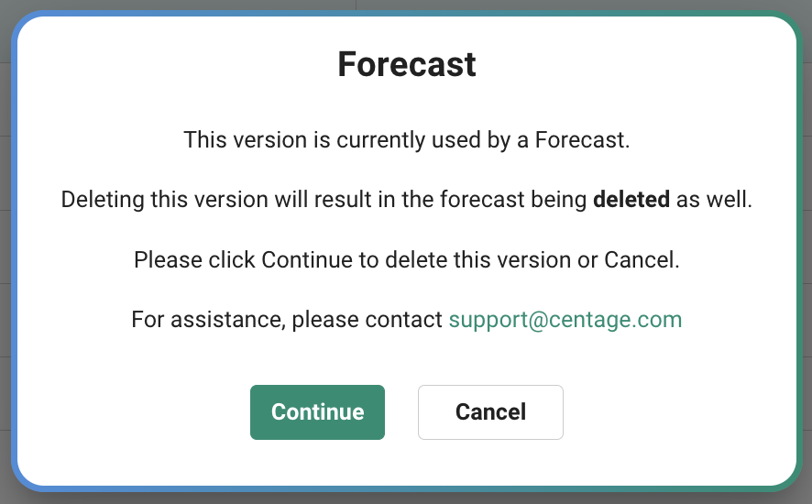Select the Cancel label on the white button
This screenshot has height=504, width=812.
(x=490, y=412)
